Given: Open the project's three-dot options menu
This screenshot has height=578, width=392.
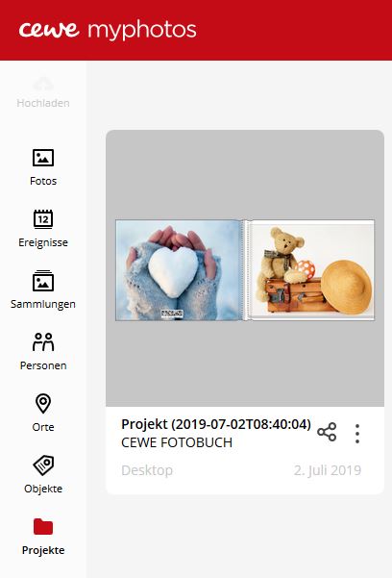Looking at the screenshot, I should click(x=357, y=433).
